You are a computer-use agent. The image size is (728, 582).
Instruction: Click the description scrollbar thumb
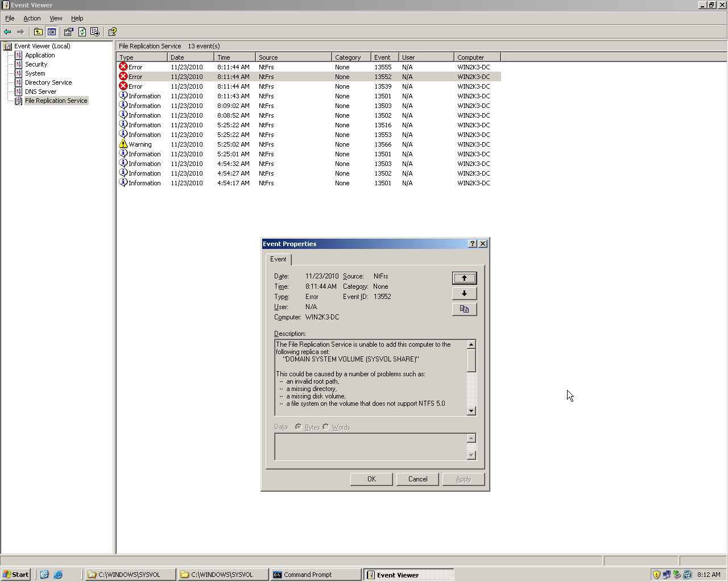pyautogui.click(x=471, y=360)
